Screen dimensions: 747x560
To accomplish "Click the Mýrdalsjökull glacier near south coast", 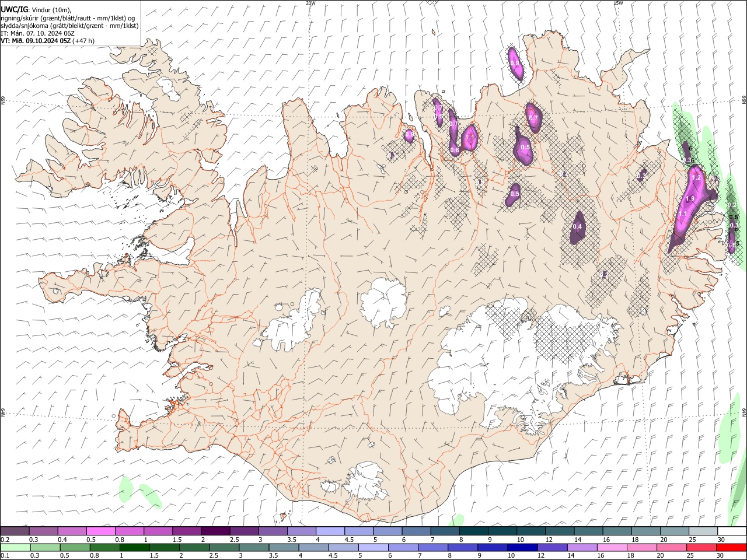I will (x=366, y=482).
